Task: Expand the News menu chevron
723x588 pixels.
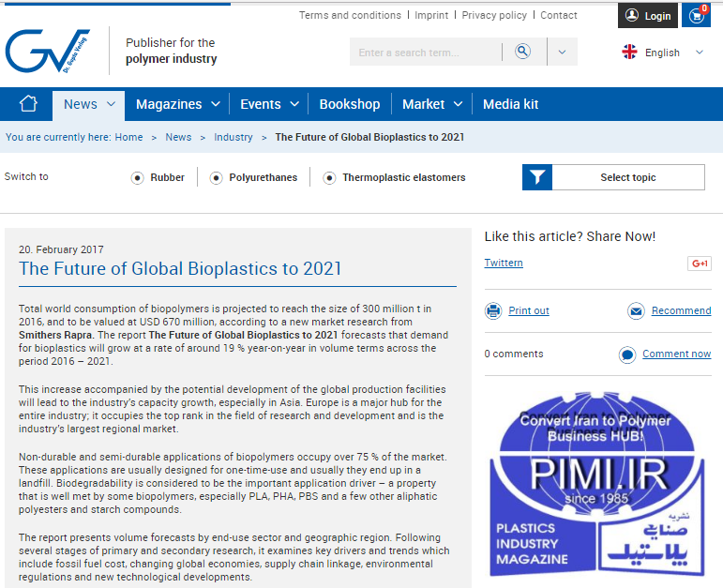Action: tap(112, 104)
